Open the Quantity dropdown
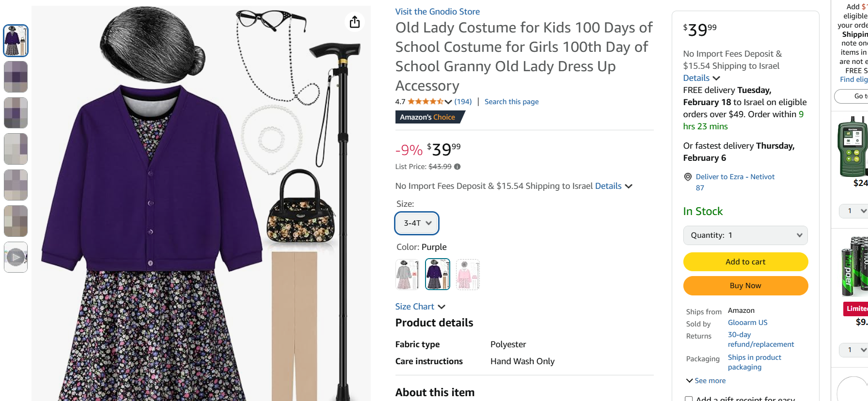Viewport: 868px width, 401px height. pyautogui.click(x=745, y=235)
